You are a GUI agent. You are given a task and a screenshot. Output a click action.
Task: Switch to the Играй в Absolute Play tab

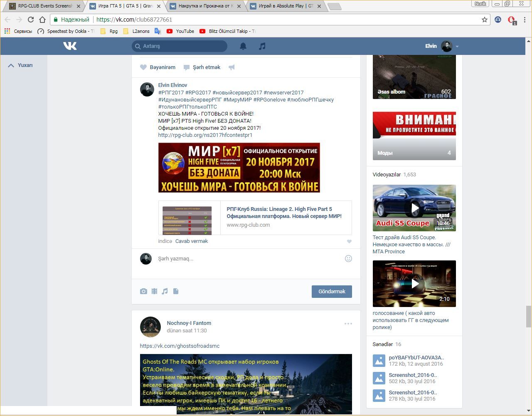click(x=286, y=6)
